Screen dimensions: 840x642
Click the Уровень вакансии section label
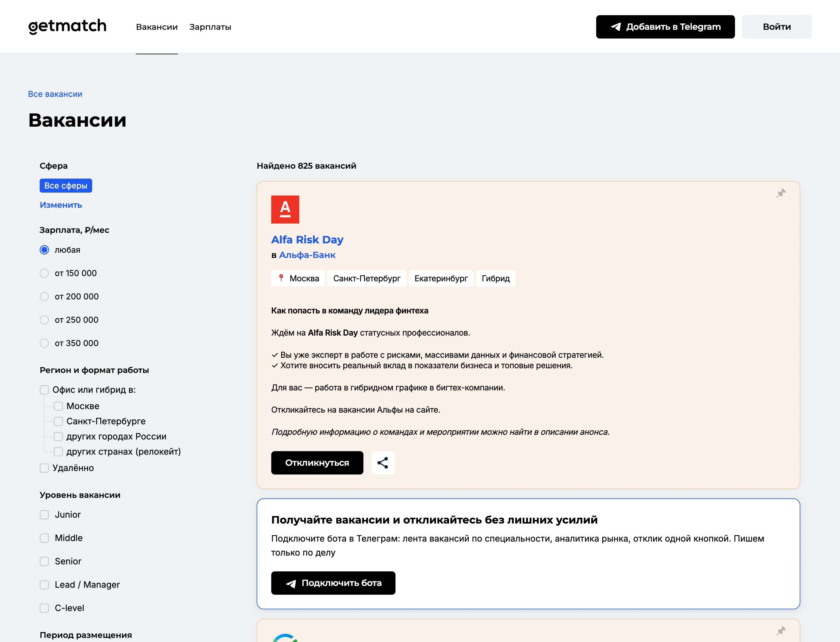coord(80,495)
